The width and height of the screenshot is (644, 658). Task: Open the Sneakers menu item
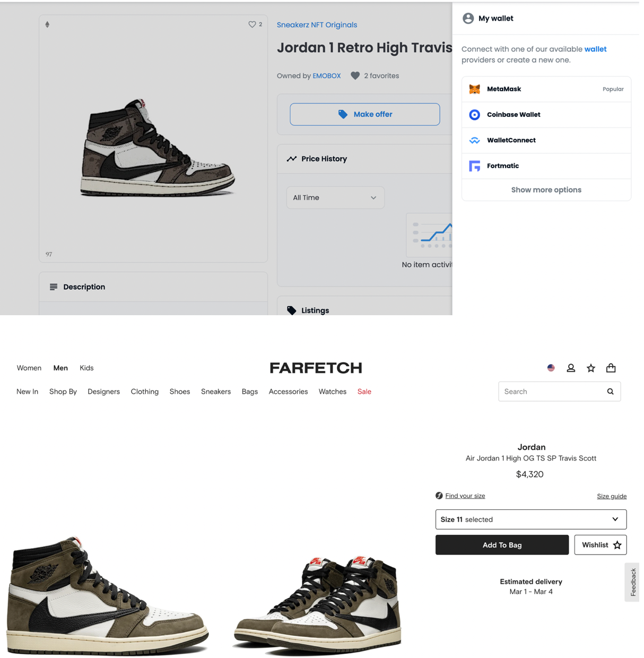(x=216, y=392)
